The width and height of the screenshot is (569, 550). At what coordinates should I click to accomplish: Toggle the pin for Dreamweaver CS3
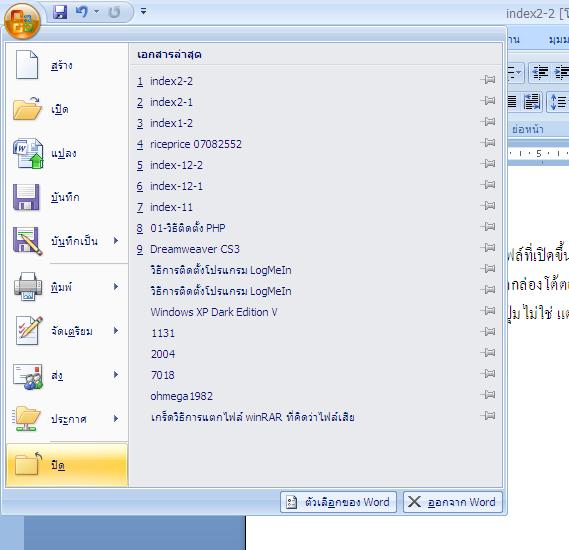click(x=488, y=247)
